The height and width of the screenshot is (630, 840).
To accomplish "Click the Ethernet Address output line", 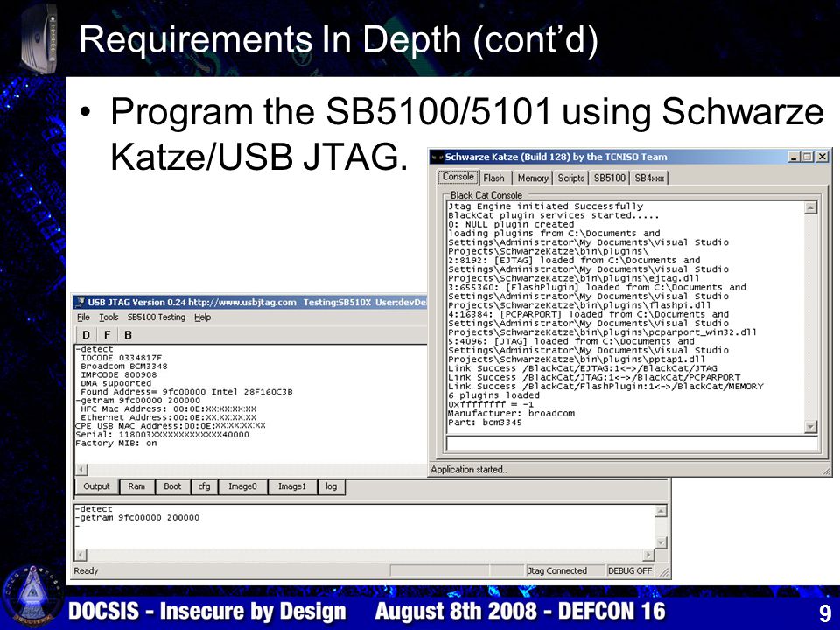I will click(x=168, y=418).
